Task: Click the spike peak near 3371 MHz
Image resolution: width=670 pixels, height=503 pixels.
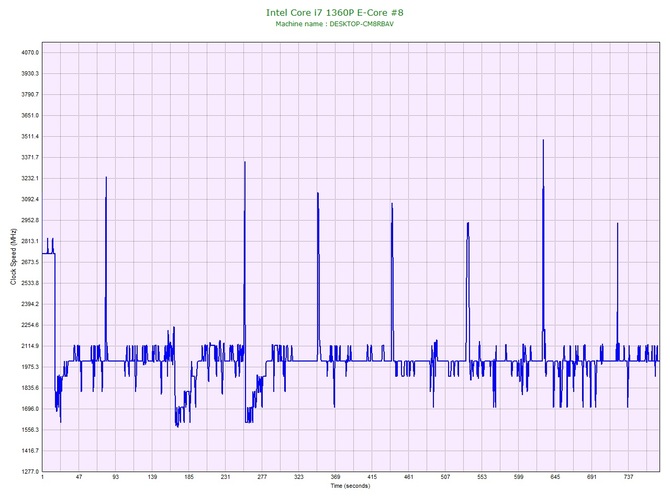Action: tap(245, 162)
